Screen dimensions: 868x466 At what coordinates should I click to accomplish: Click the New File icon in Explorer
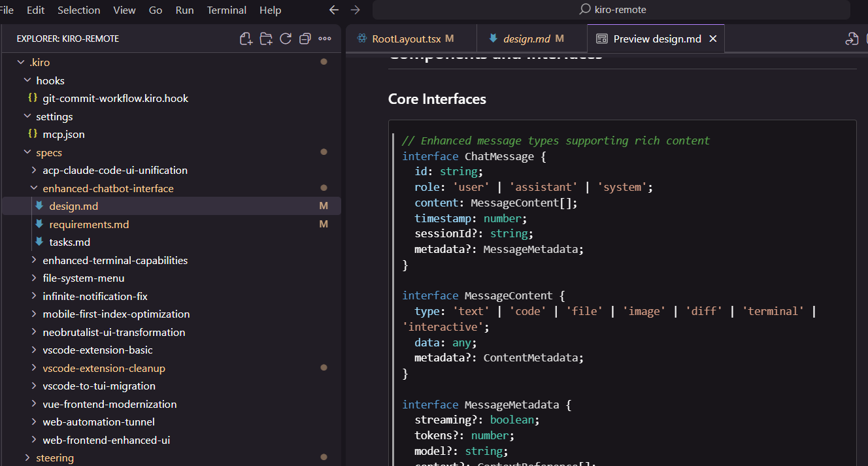[x=246, y=39]
